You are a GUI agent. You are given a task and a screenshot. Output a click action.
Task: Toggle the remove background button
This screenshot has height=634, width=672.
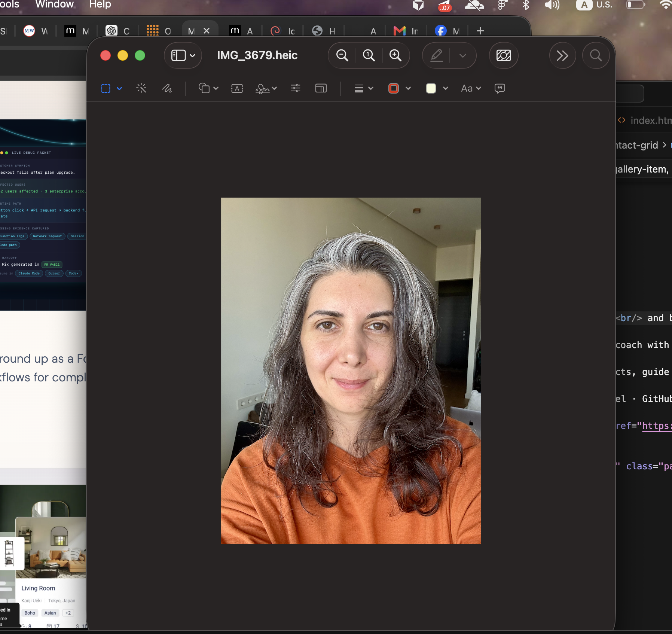(504, 55)
